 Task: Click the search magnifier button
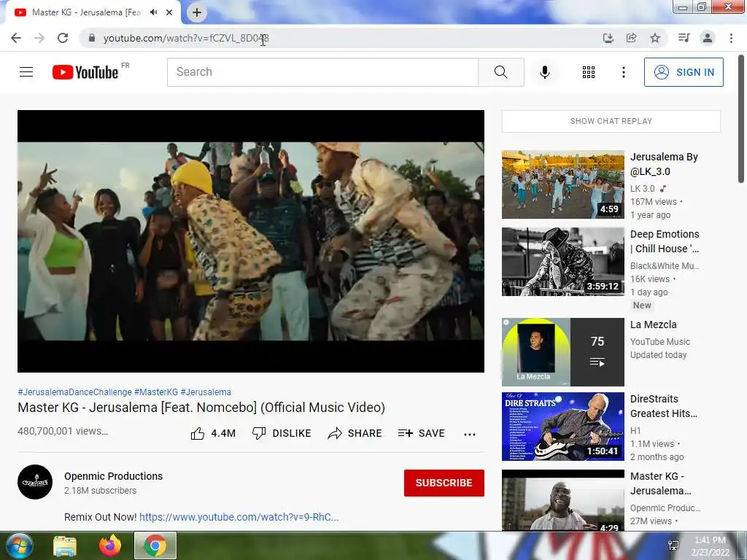click(x=500, y=72)
